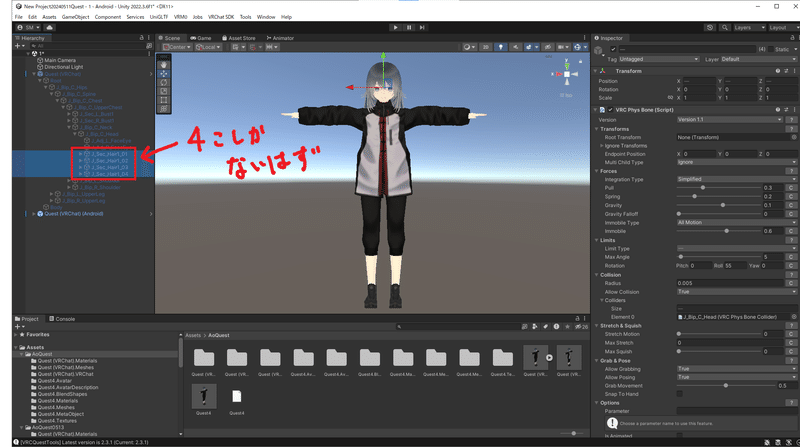Toggle the object active checkbox in Inspector

coord(613,49)
